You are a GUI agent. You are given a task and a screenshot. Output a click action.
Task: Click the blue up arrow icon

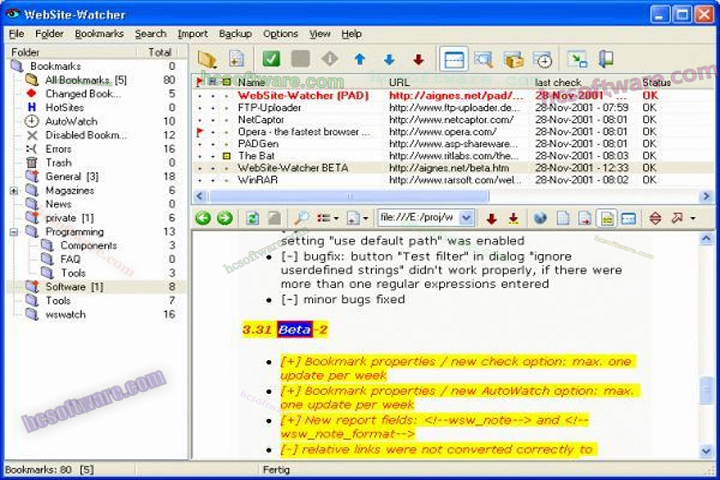(360, 59)
